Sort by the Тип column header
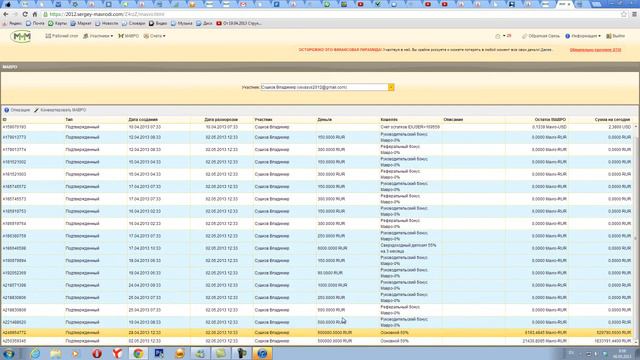 69,120
